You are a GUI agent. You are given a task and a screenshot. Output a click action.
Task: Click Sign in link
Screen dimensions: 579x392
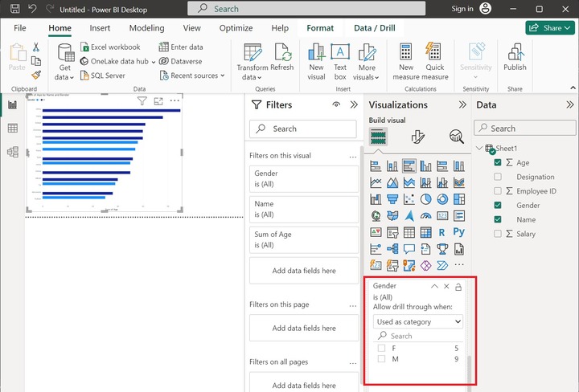[x=462, y=9]
